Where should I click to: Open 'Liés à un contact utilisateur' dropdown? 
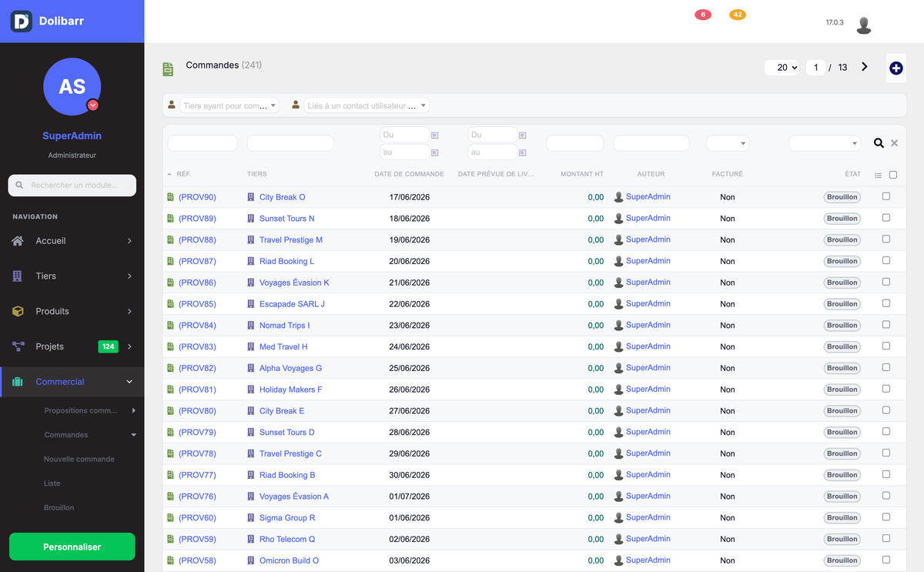(367, 106)
